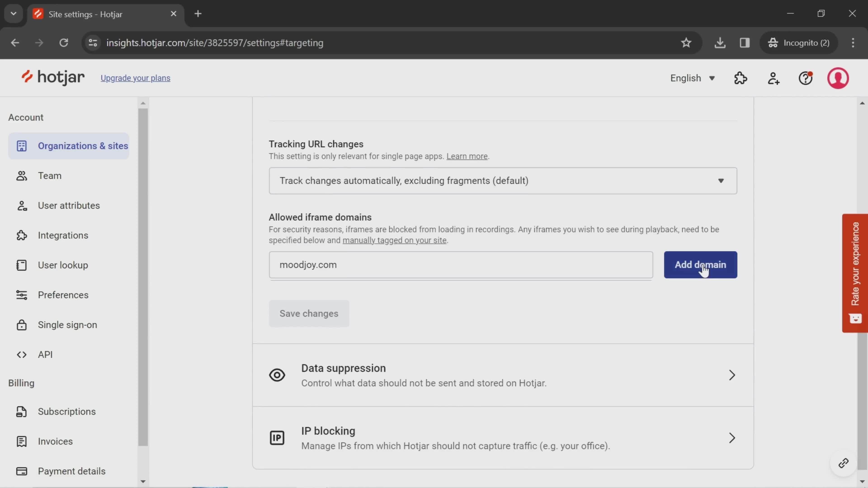The image size is (868, 488).
Task: Click the Upgrade your plans link
Action: [x=135, y=78]
